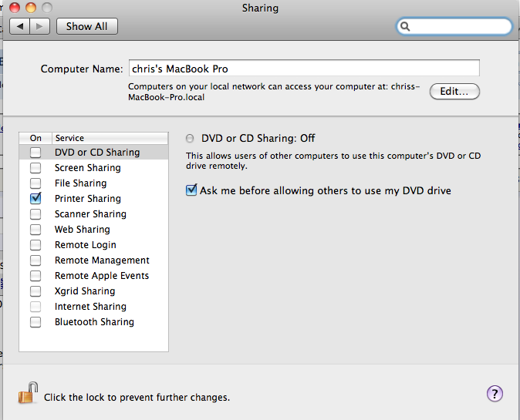Click Show All button
520x420 pixels.
(x=87, y=26)
